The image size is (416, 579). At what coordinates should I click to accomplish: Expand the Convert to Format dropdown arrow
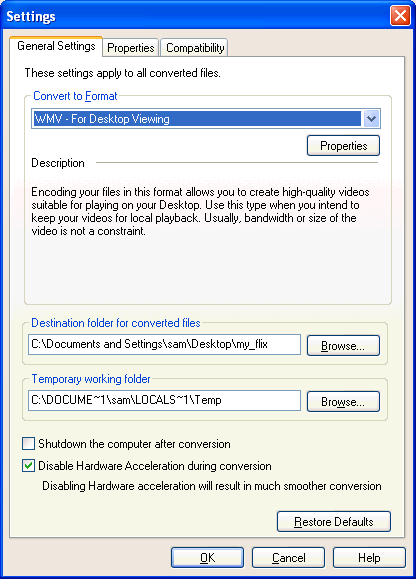[371, 119]
